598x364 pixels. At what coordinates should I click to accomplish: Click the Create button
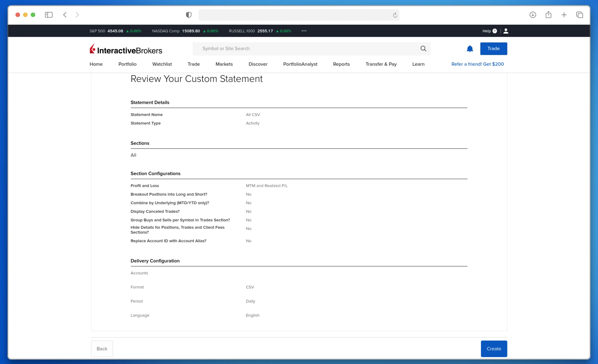[494, 348]
